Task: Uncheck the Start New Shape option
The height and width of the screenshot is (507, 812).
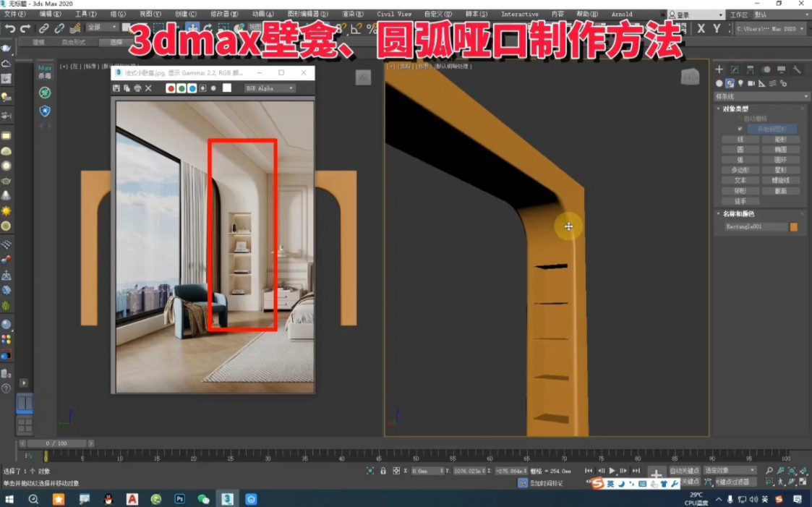Action: tap(739, 129)
